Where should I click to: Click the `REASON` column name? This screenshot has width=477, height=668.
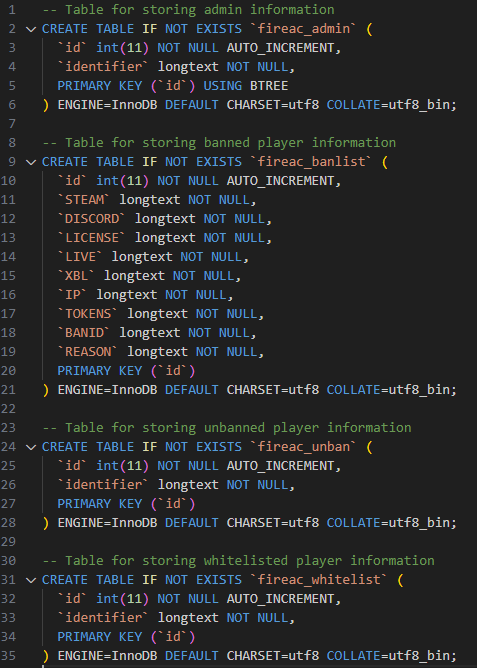point(87,351)
